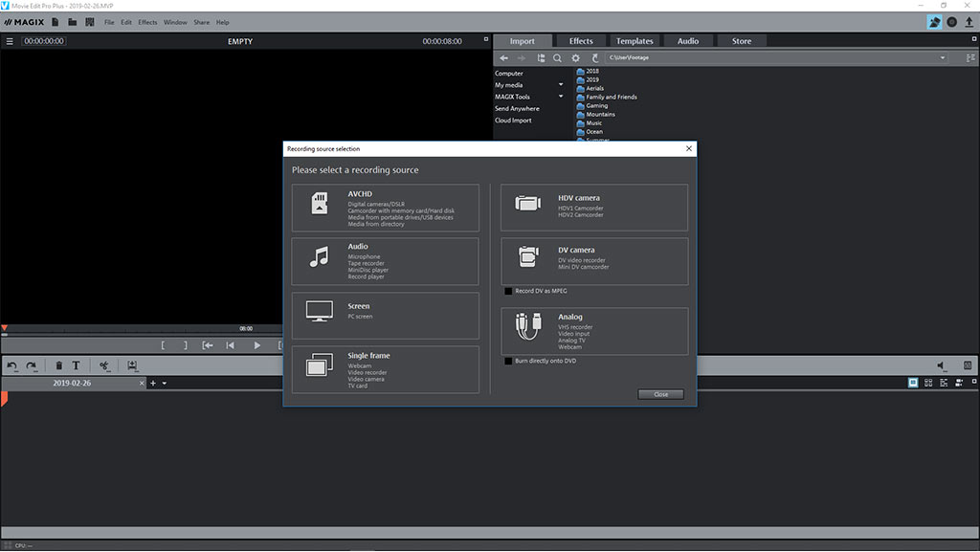Switch to storyboard mode highlighted view icon
This screenshot has height=552, width=980.
(913, 383)
